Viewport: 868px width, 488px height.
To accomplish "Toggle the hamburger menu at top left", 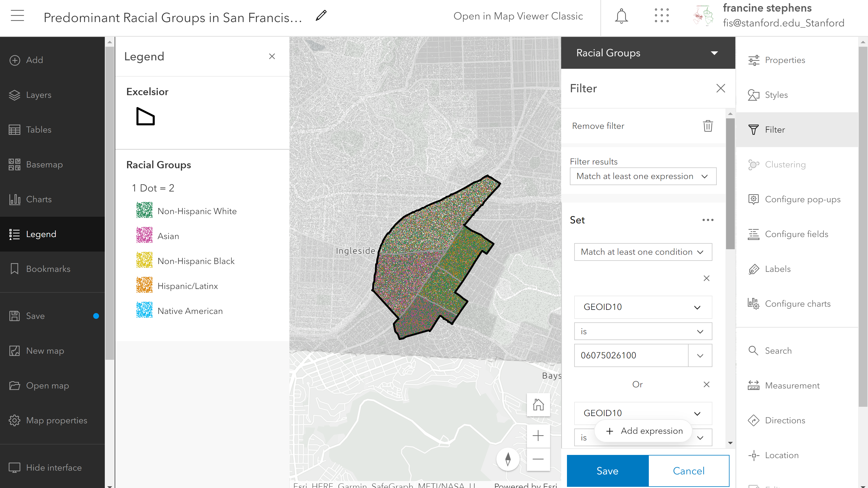I will tap(17, 16).
